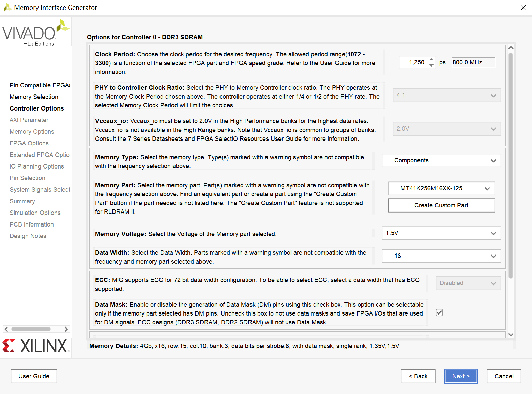Click the sidebar horizontal scrollbar thumb
The width and height of the screenshot is (532, 394).
click(x=31, y=329)
